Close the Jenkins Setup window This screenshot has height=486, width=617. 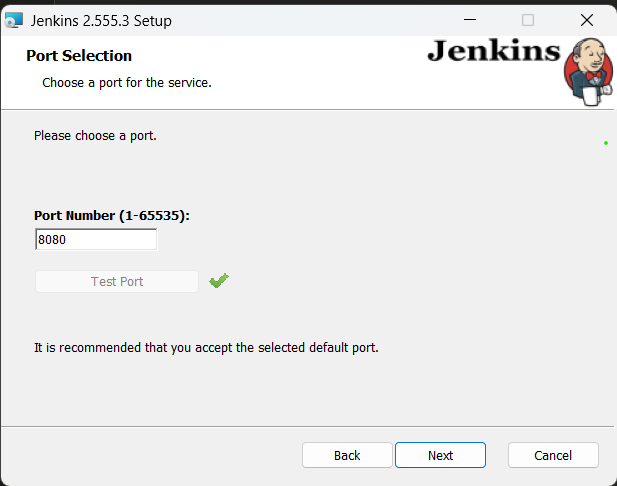point(587,20)
